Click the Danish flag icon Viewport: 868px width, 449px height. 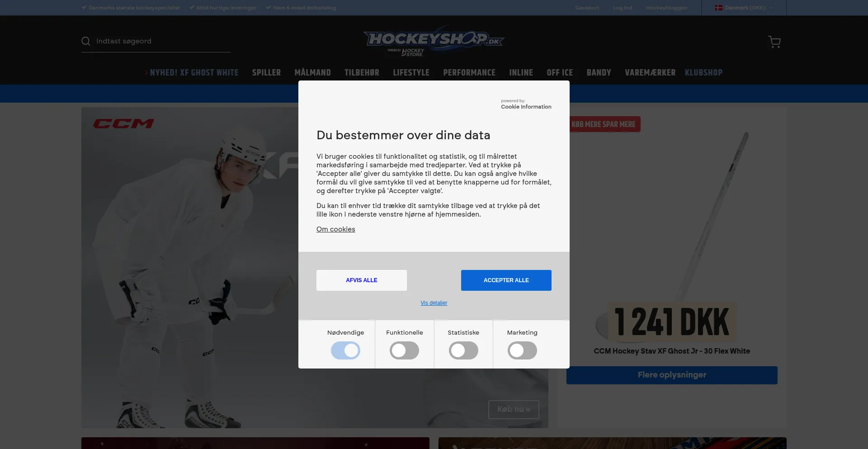click(719, 8)
